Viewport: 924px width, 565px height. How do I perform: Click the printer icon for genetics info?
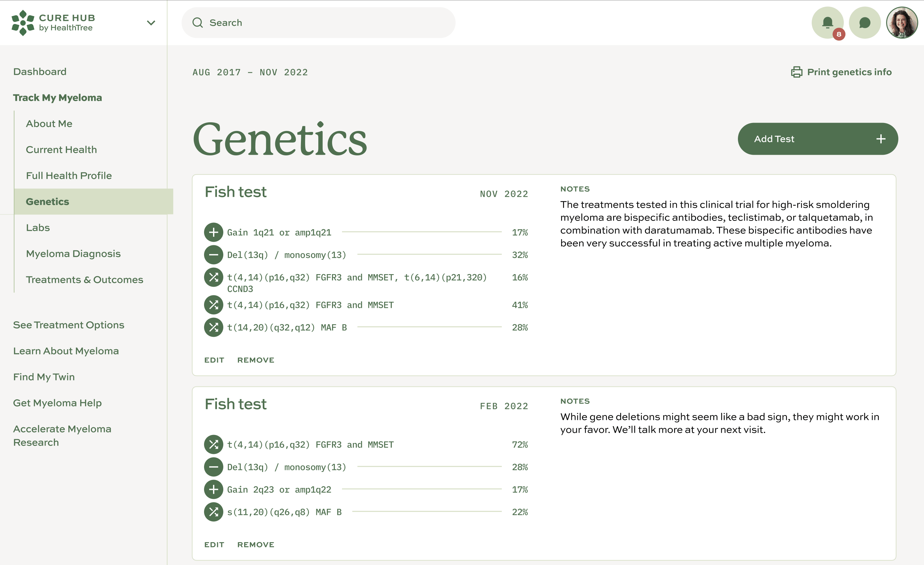click(x=797, y=72)
